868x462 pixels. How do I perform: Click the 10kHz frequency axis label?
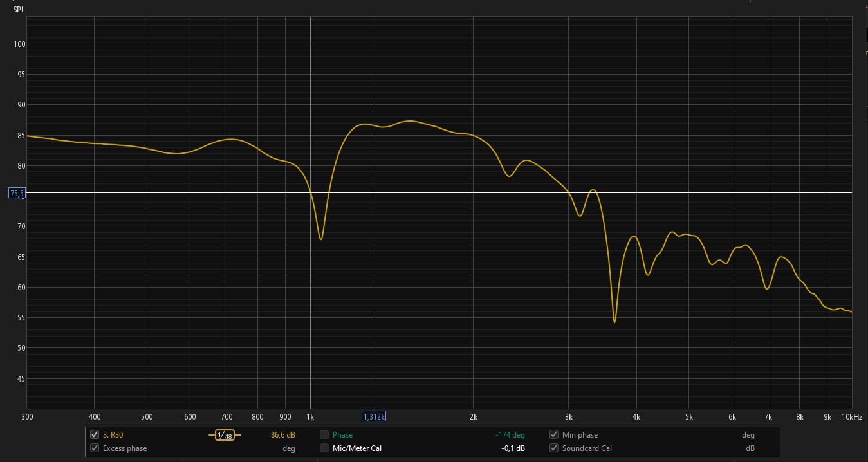click(x=851, y=417)
